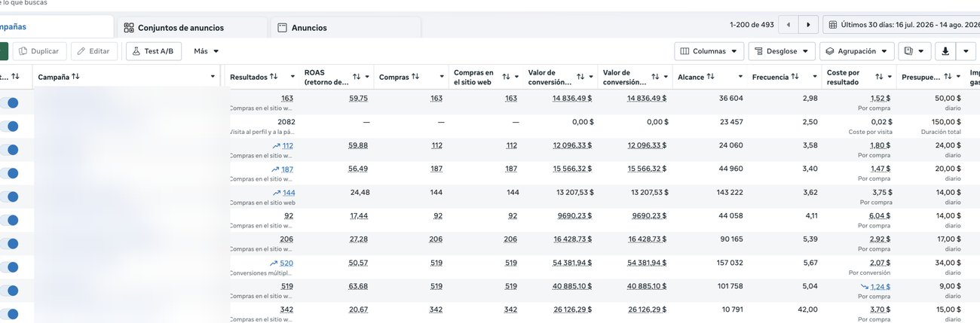Image resolution: width=980 pixels, height=323 pixels.
Task: Toggle campaign row with 63,68 ROAS
Action: point(9,291)
